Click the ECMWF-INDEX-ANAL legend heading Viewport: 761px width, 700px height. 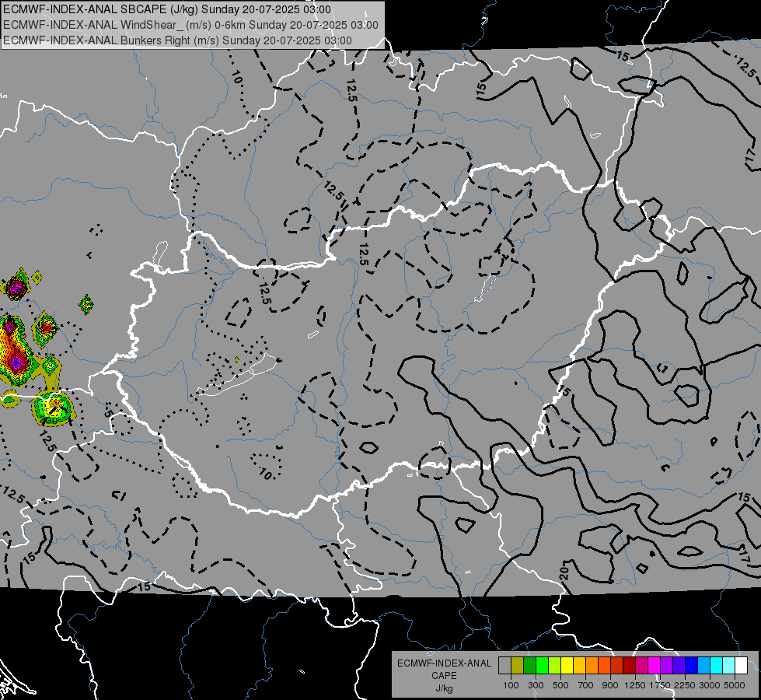(444, 663)
